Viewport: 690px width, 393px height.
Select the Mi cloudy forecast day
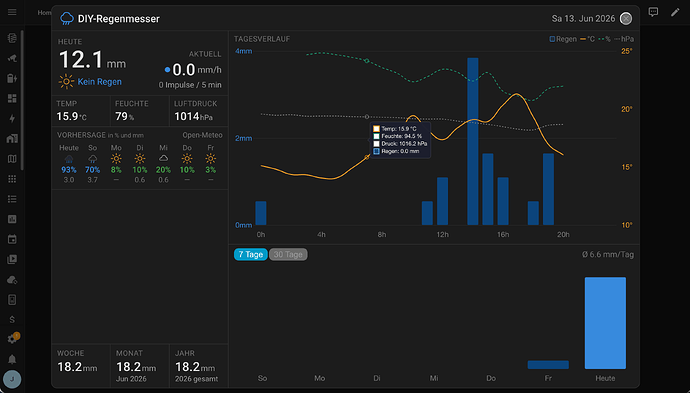[x=163, y=163]
